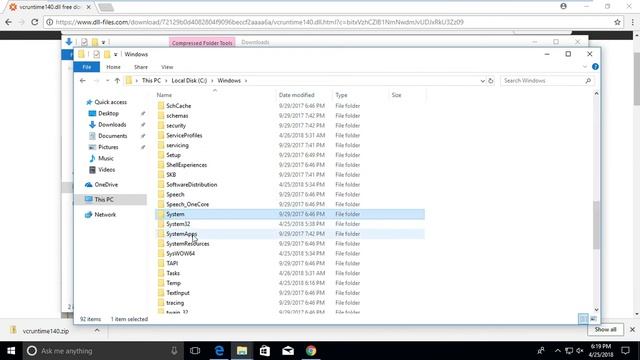This screenshot has width=640, height=360.
Task: Expand the ribbon with the chevron
Action: [584, 67]
